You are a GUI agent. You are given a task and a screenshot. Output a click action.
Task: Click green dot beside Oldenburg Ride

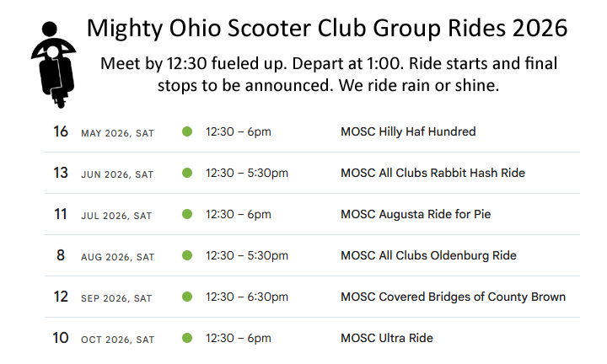tap(187, 255)
